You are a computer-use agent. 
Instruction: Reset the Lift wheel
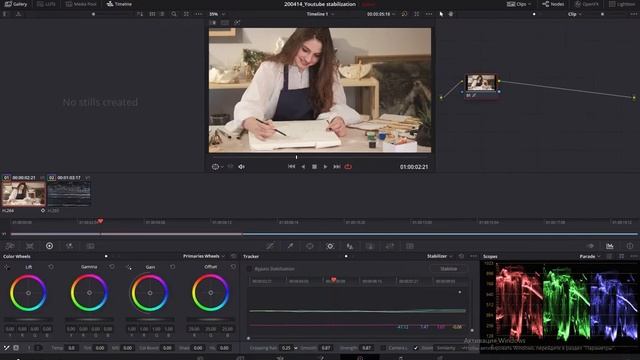51,267
